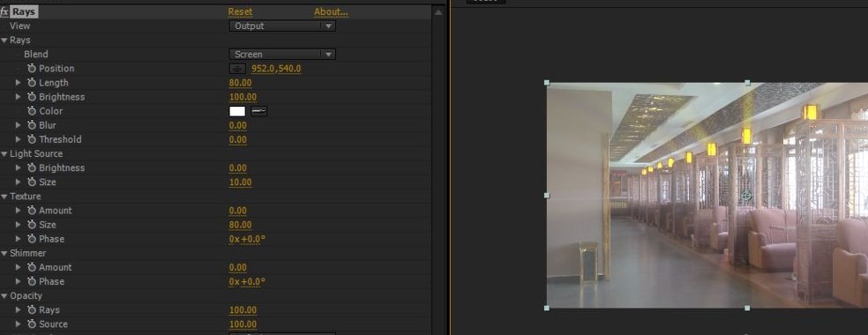Viewport: 868px width, 335px height.
Task: Click the Threshold stopwatch icon
Action: click(x=32, y=139)
